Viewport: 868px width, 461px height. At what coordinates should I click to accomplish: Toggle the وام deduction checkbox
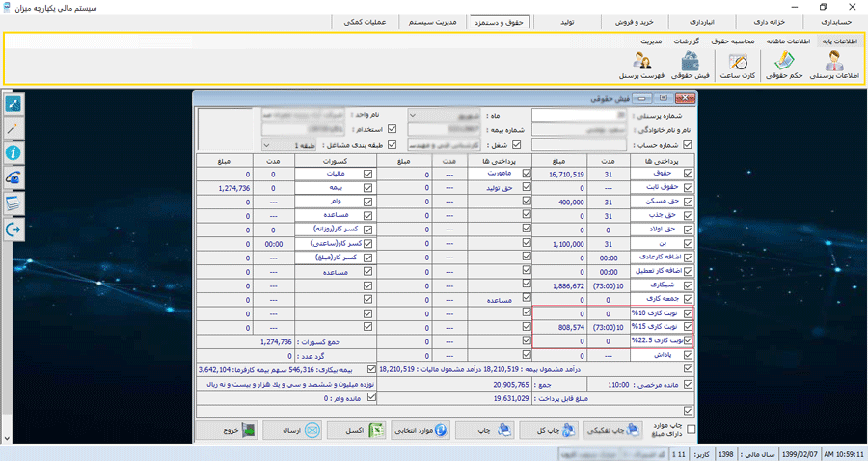pyautogui.click(x=367, y=202)
